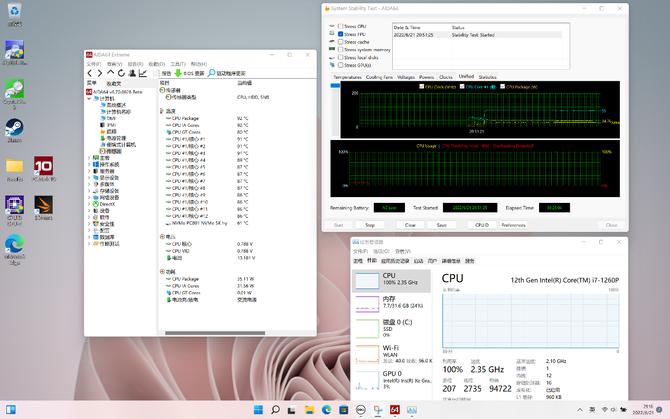Click the AIDA64 icon in the taskbar
The image size is (670, 419).
coord(395,410)
